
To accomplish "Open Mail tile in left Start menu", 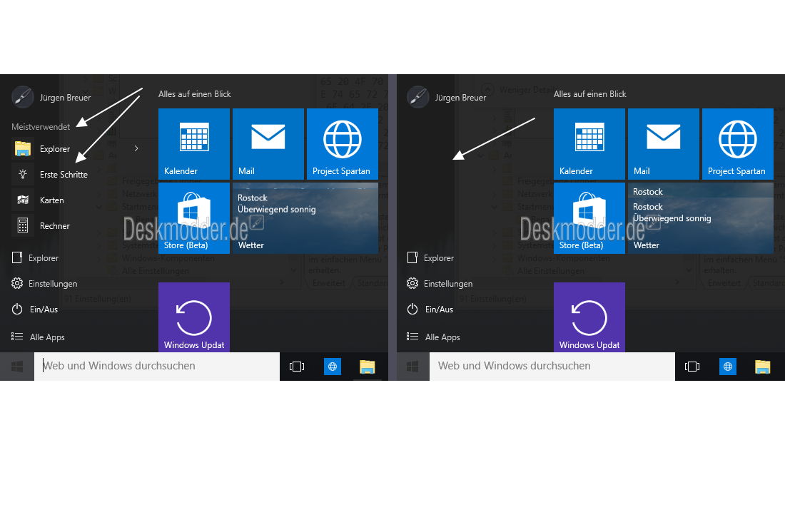I will pyautogui.click(x=268, y=143).
